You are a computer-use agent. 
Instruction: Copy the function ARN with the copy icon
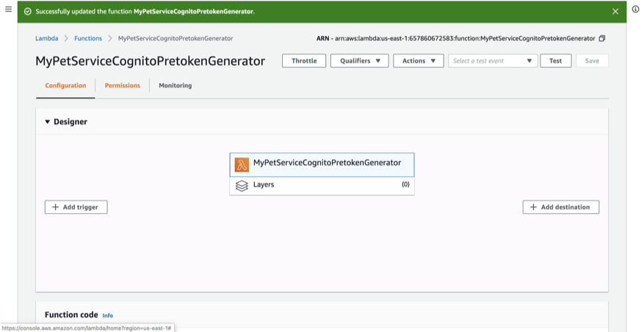pyautogui.click(x=602, y=38)
